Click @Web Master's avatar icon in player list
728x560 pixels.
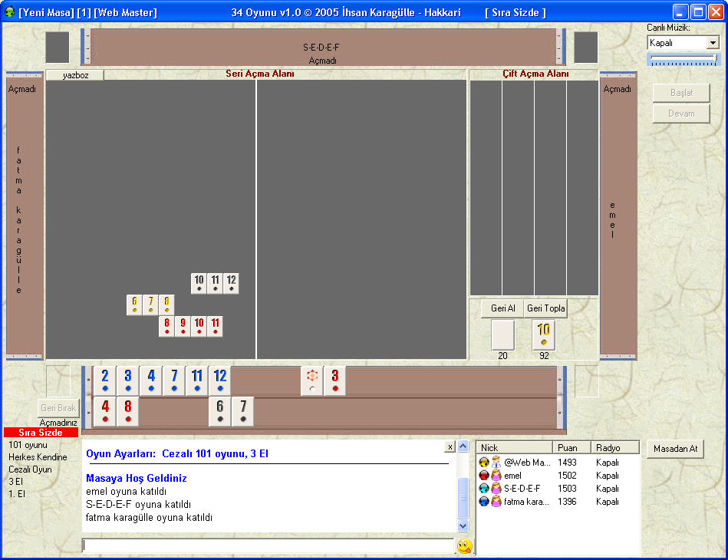coord(494,462)
